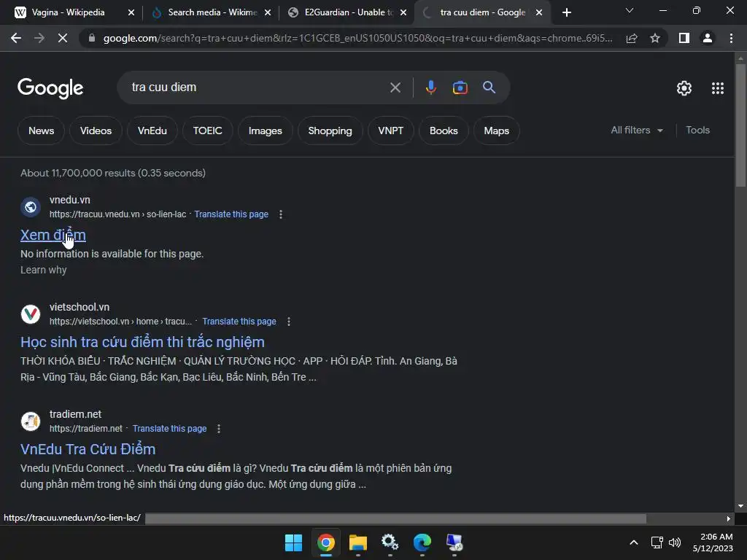
Task: Share this page from address bar
Action: point(632,38)
